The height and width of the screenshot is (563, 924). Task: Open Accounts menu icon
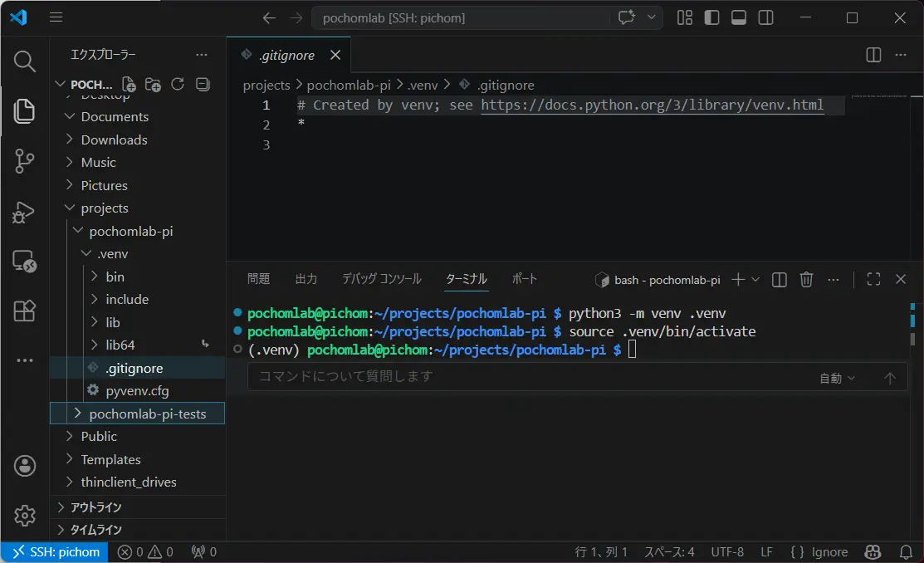tap(24, 466)
